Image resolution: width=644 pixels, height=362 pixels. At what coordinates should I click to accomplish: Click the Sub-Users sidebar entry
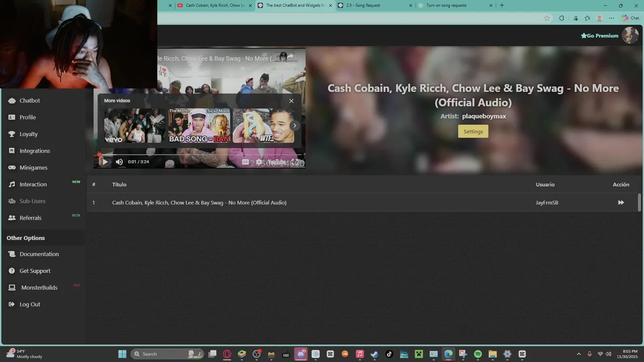pos(32,201)
